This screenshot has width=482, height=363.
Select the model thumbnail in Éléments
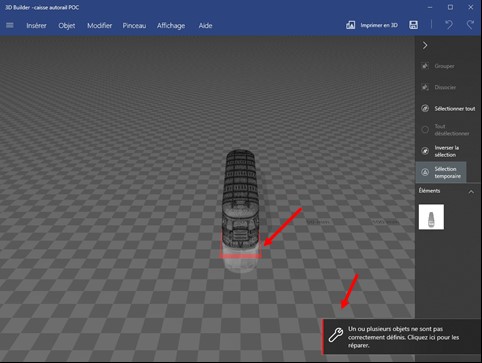click(x=431, y=217)
